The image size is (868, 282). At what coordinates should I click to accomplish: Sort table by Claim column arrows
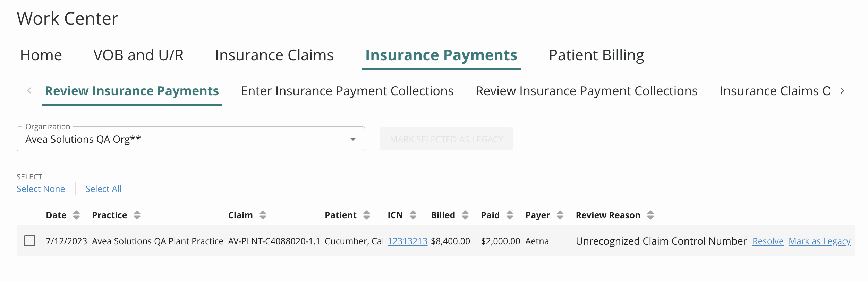263,215
